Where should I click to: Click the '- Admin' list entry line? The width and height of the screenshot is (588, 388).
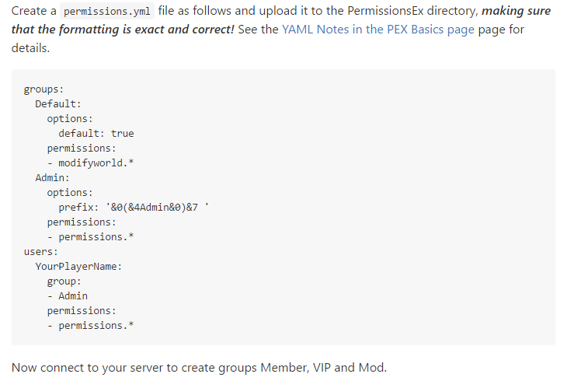pyautogui.click(x=67, y=296)
